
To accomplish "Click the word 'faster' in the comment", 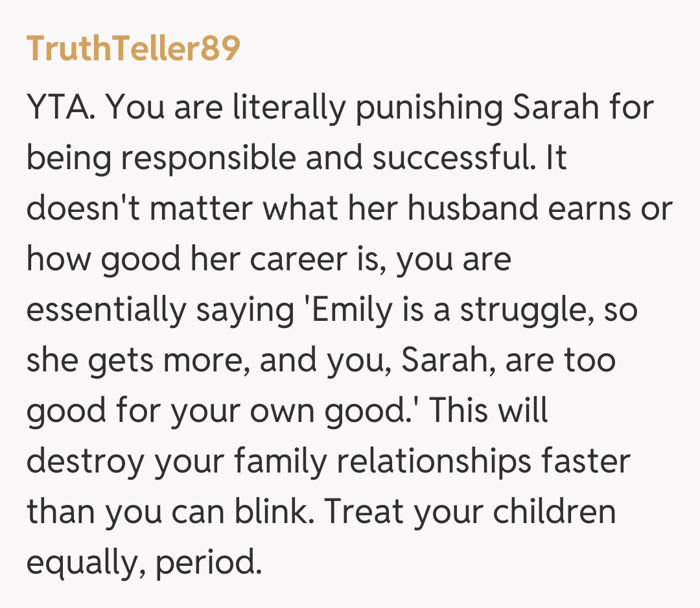I will [590, 462].
